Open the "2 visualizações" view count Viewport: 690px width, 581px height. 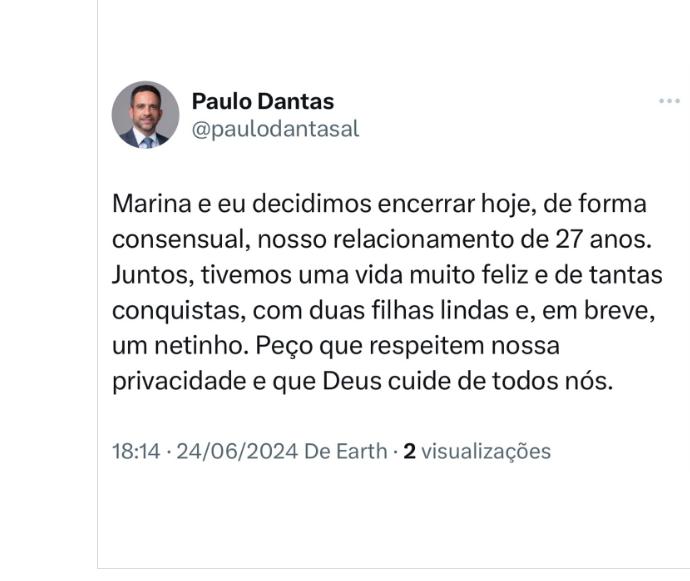coord(477,451)
